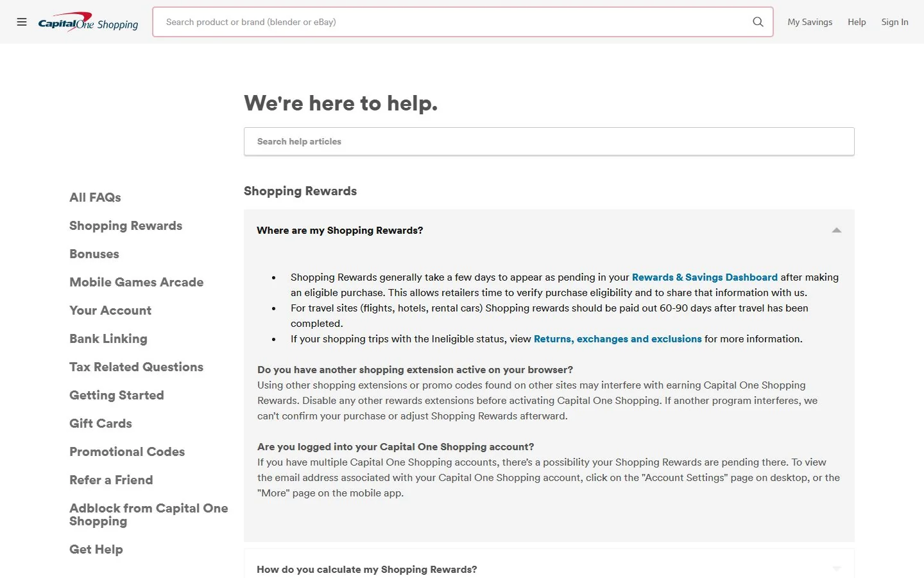This screenshot has width=924, height=578.
Task: Focus the 'Search help articles' field
Action: point(549,141)
